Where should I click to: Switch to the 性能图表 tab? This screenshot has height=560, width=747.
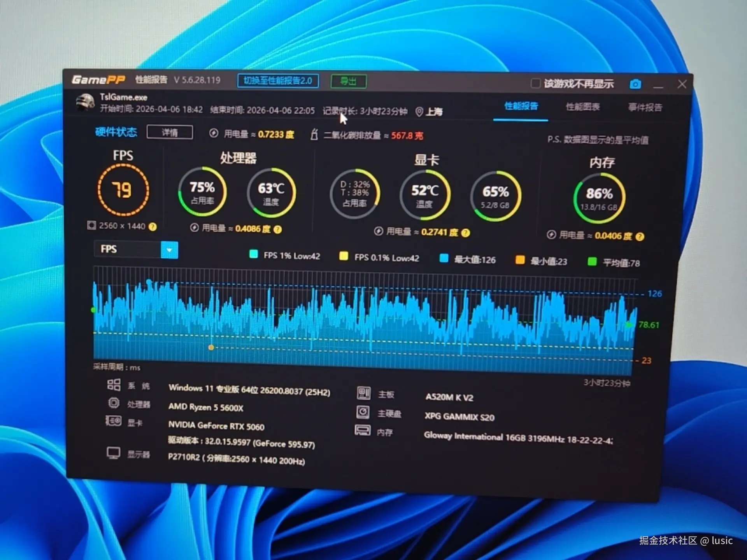(582, 107)
